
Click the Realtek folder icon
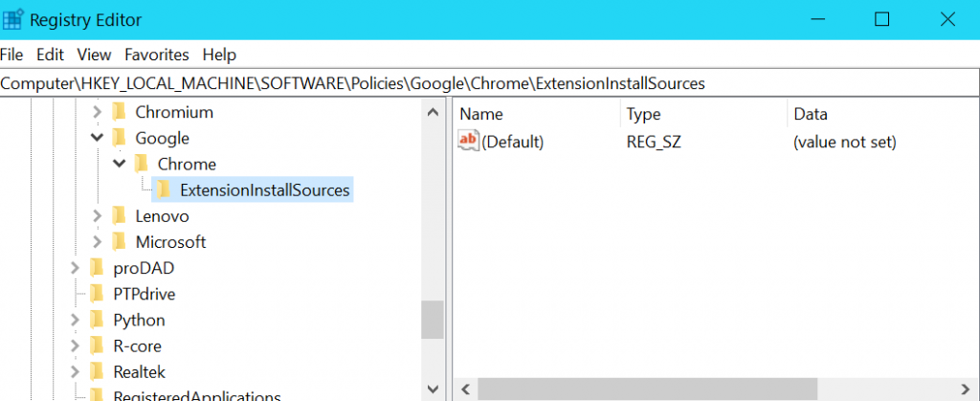point(97,371)
